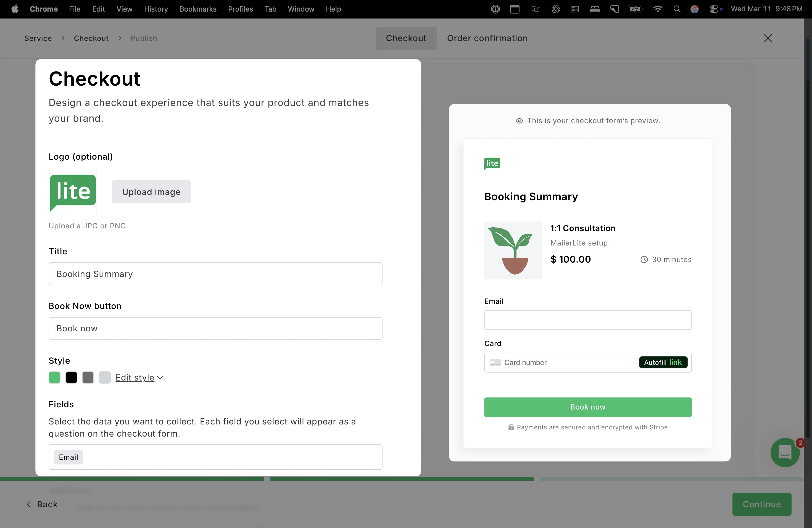This screenshot has width=812, height=528.
Task: Switch to the Order confirmation tab
Action: coord(487,38)
